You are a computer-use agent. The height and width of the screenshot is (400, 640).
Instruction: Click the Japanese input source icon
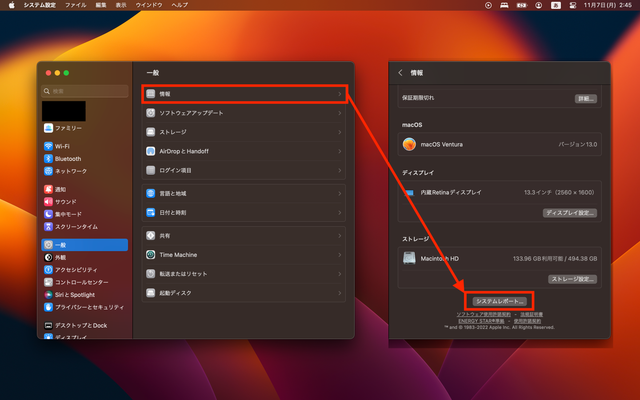(x=556, y=5)
